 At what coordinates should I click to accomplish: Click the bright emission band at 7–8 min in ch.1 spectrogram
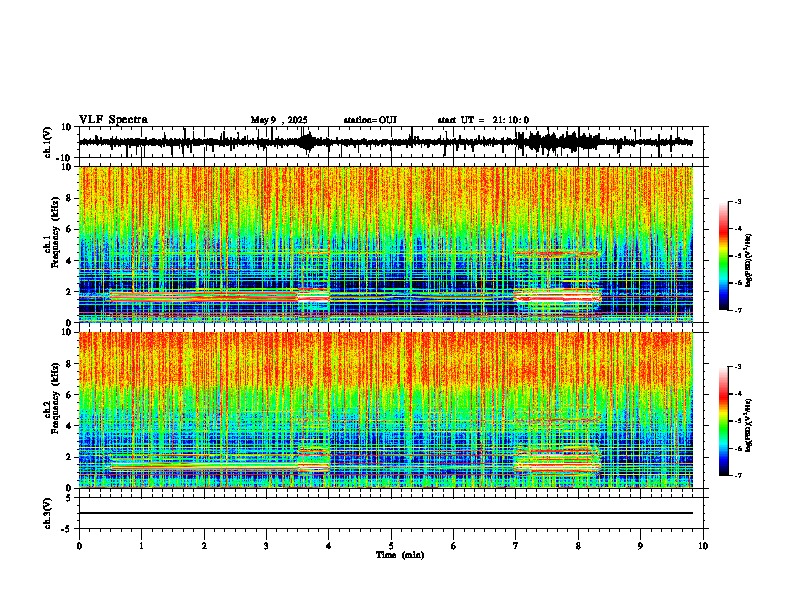click(557, 295)
